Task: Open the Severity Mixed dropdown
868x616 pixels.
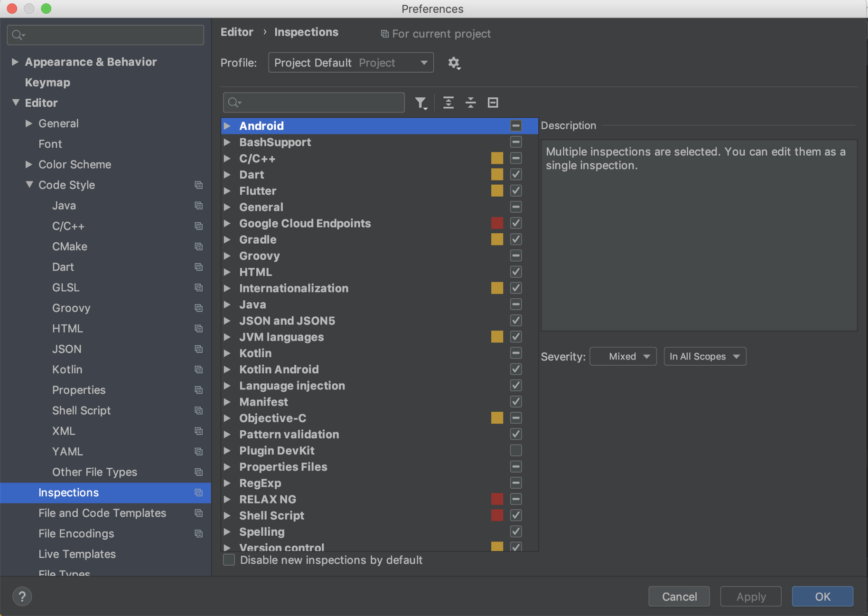Action: 623,356
